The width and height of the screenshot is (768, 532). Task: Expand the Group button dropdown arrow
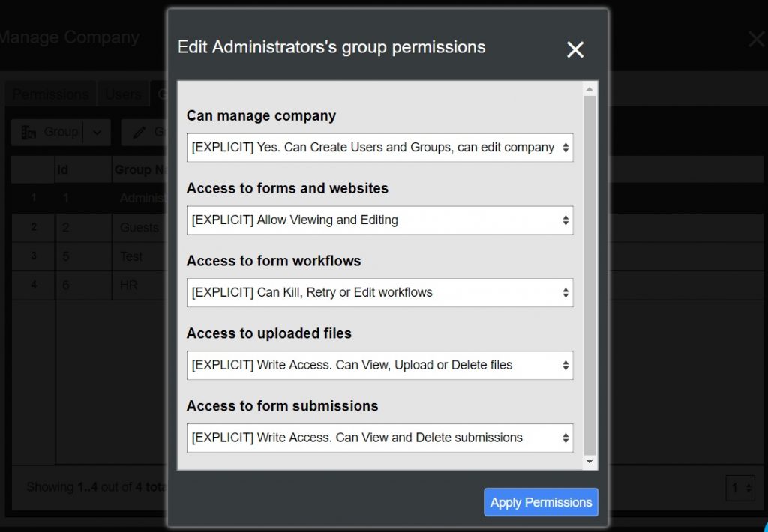[x=97, y=133]
